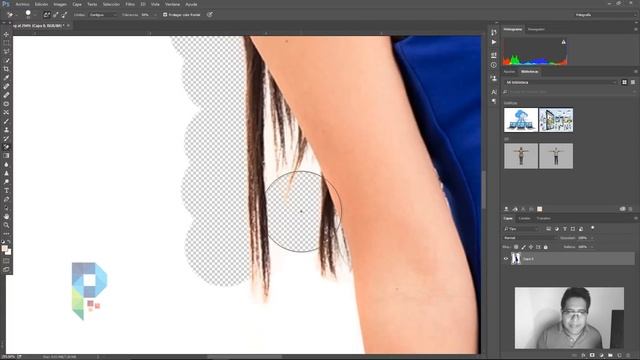Click the vertical canvas scrollbar
Screen dimensions: 640x360
click(x=484, y=189)
